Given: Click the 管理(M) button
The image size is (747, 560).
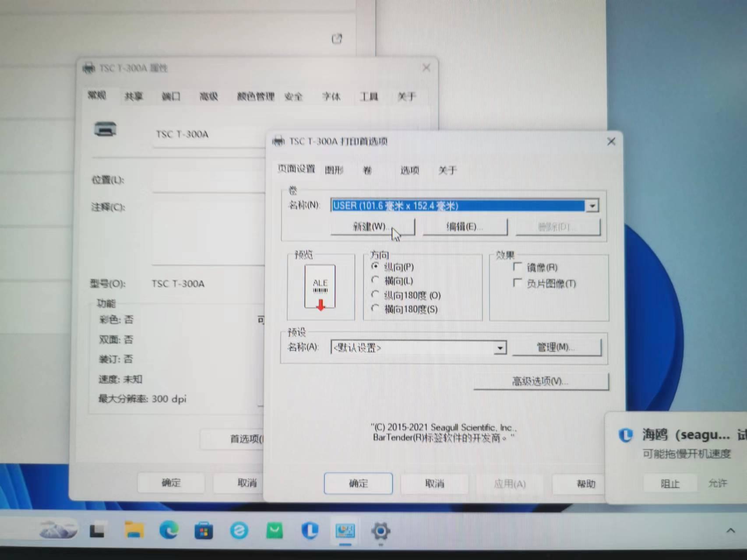Looking at the screenshot, I should (x=557, y=347).
